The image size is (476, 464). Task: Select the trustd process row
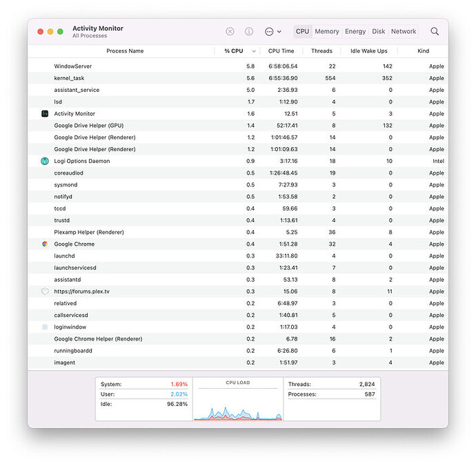pos(238,220)
